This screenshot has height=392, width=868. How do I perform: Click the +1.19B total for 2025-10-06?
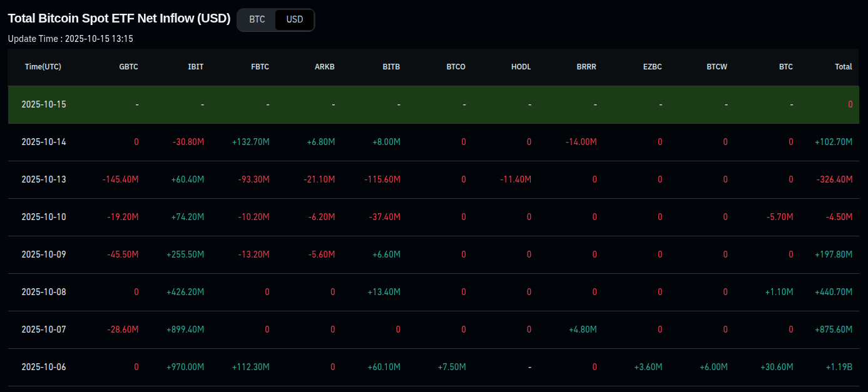pos(839,367)
